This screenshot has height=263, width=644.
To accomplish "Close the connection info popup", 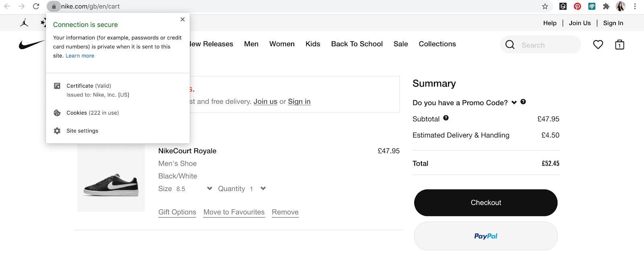I will [182, 19].
